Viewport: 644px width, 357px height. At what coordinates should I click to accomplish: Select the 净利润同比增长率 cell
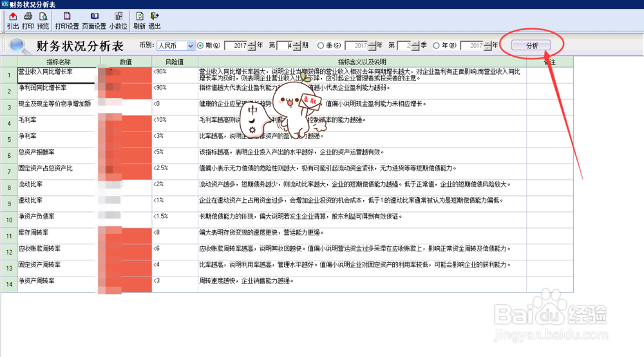click(57, 92)
